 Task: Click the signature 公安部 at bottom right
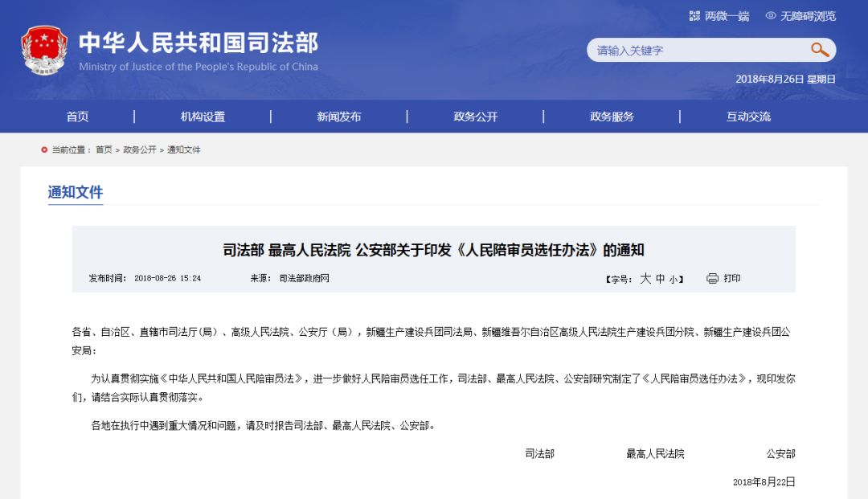[x=780, y=454]
